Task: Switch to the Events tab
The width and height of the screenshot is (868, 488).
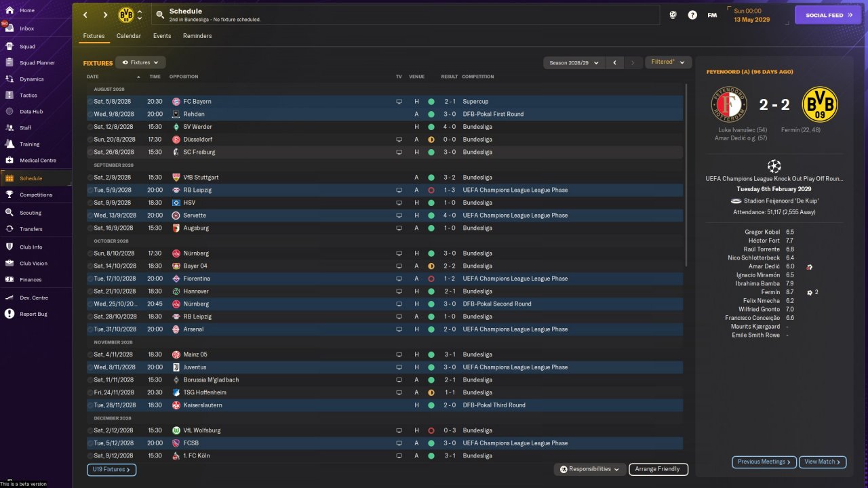Action: pyautogui.click(x=162, y=36)
